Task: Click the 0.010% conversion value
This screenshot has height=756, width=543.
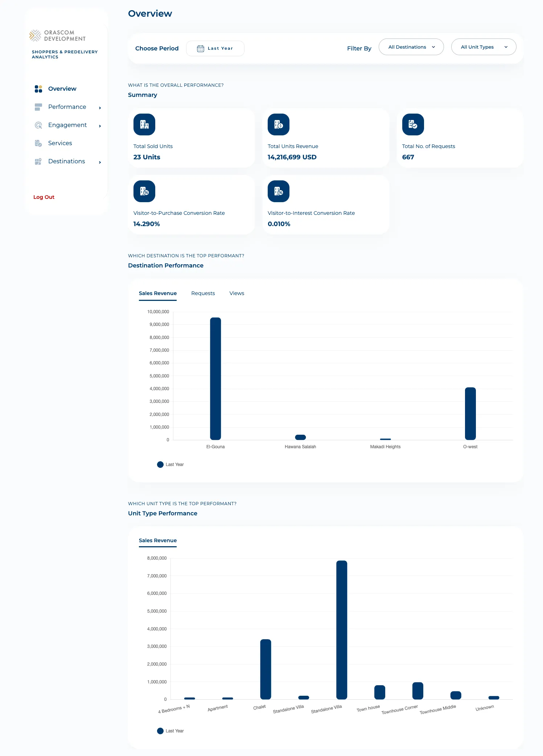Action: pos(279,224)
